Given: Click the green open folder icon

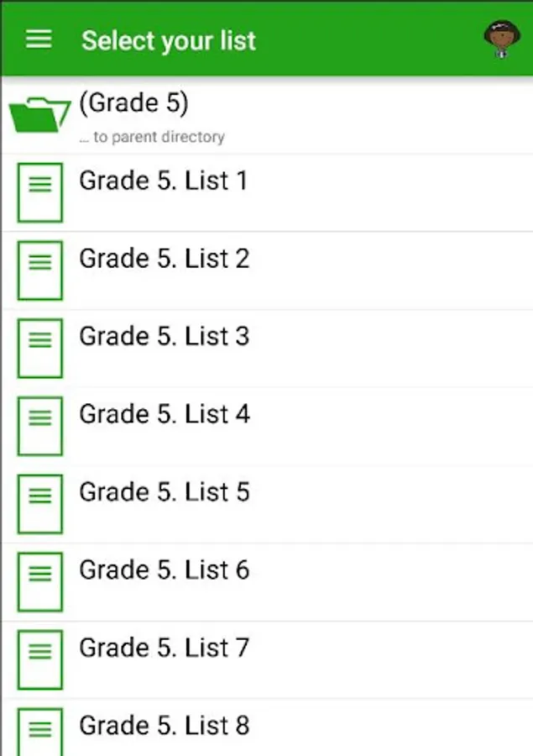Looking at the screenshot, I should point(40,115).
